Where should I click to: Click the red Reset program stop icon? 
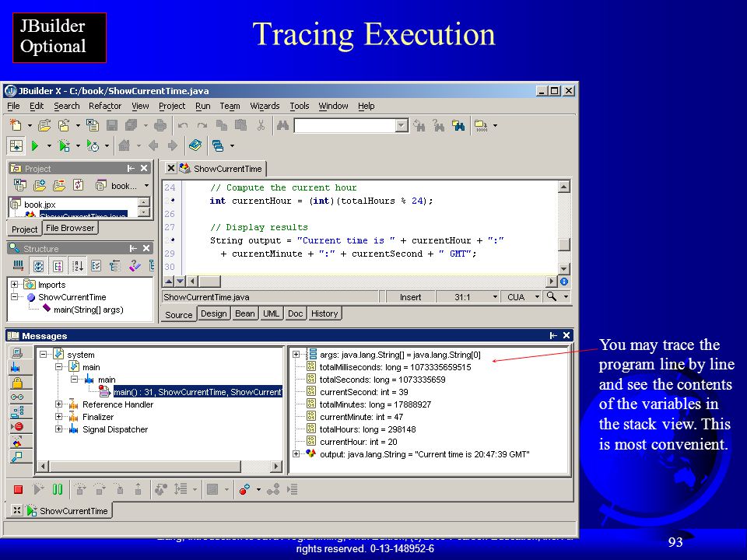coord(18,489)
